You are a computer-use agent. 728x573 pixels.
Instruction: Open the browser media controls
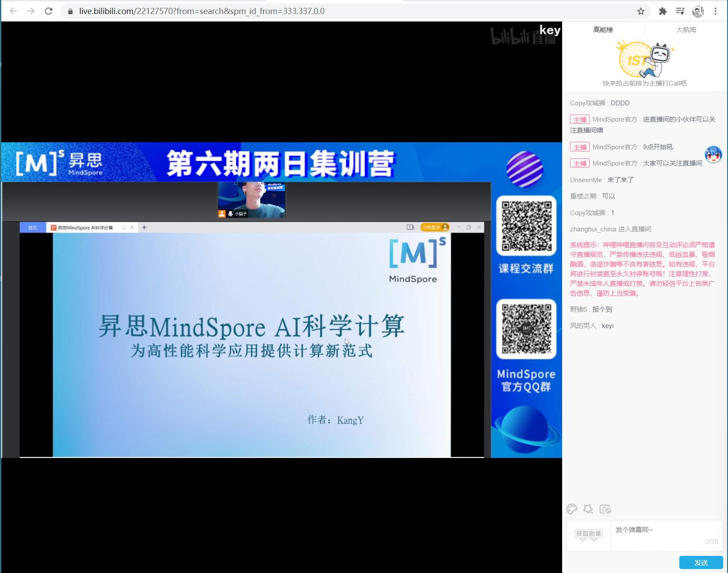680,11
